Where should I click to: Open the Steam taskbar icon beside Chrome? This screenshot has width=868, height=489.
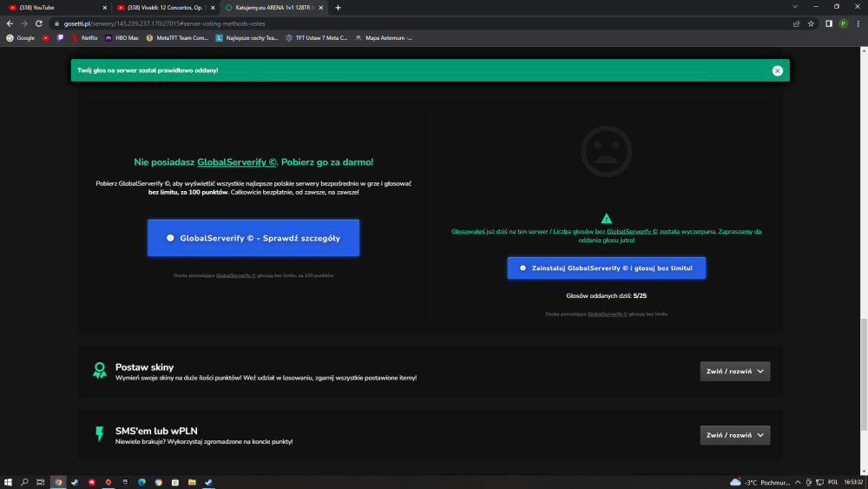[75, 482]
